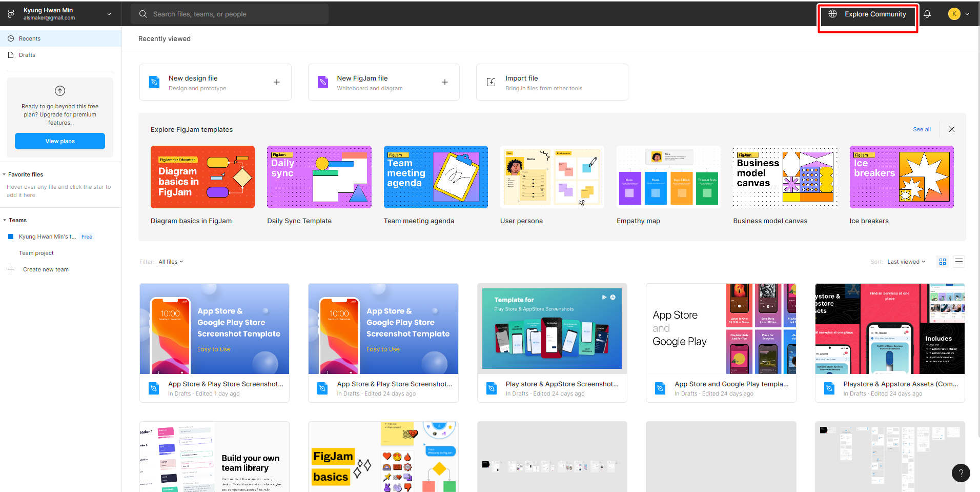Click the plus icon on New FigJam file
Viewport: 980px width, 492px height.
pyautogui.click(x=445, y=82)
